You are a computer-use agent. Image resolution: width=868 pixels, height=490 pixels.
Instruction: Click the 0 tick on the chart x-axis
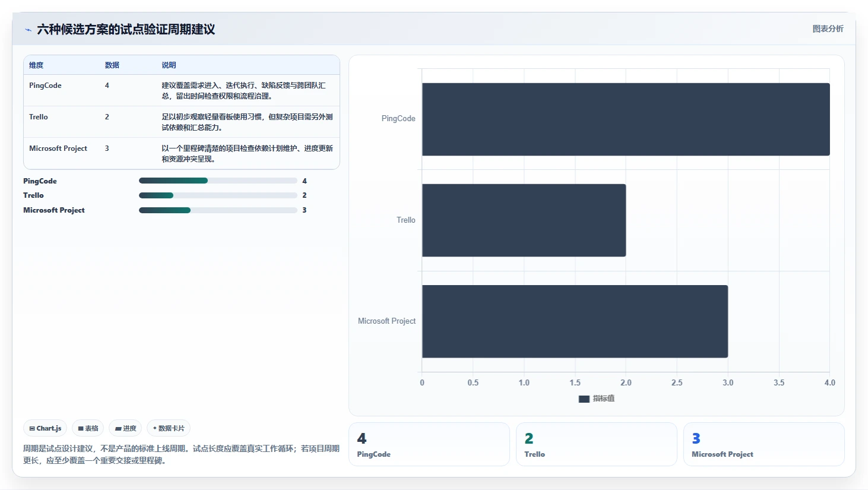(x=422, y=383)
